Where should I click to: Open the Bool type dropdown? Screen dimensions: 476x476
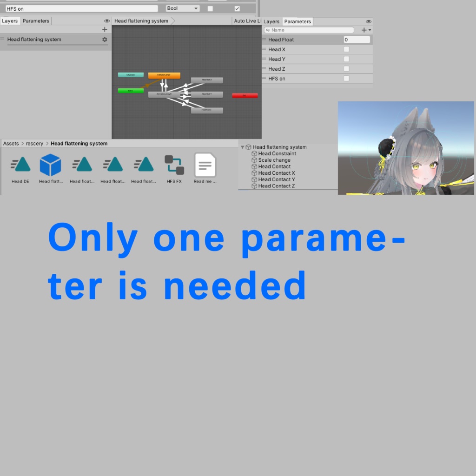pos(182,8)
